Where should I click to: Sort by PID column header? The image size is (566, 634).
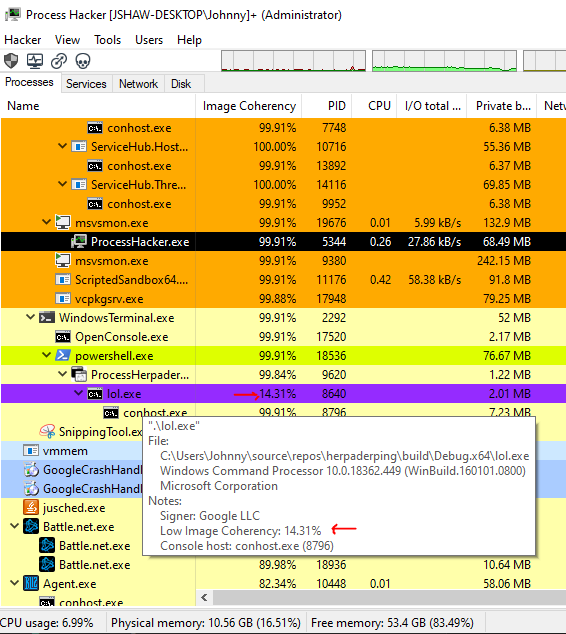[x=327, y=106]
